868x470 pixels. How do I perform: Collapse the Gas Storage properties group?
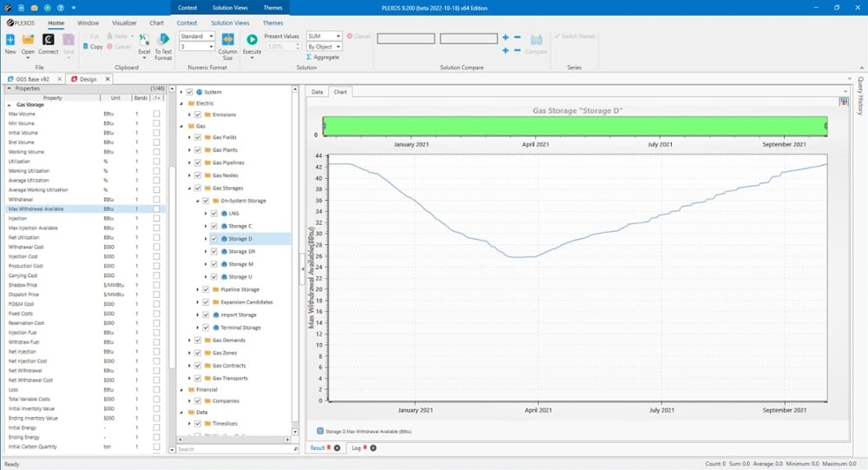9,105
